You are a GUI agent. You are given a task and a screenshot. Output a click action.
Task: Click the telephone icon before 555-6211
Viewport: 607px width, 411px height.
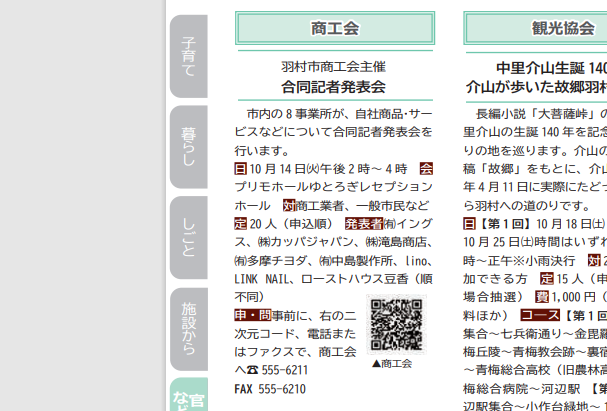click(253, 370)
